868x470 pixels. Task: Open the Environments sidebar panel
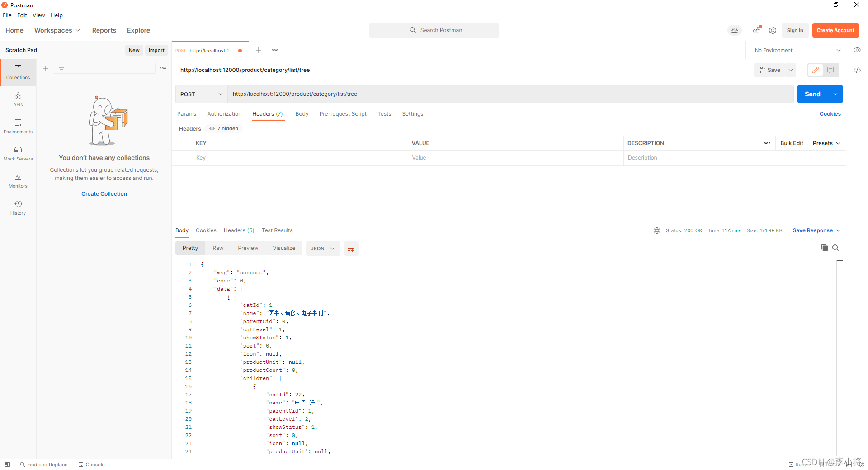tap(18, 127)
